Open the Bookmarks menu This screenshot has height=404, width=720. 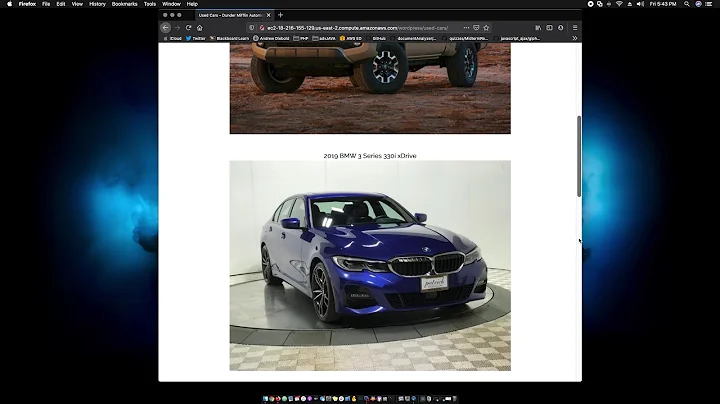pyautogui.click(x=124, y=4)
